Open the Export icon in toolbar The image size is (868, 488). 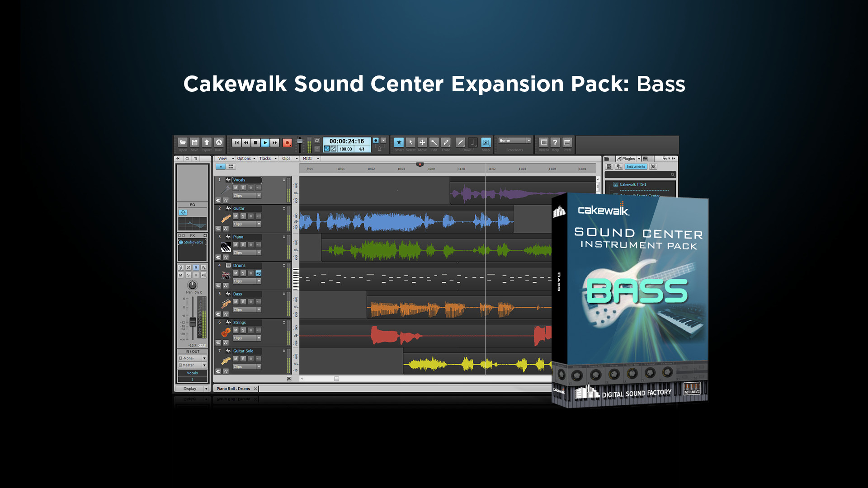point(207,142)
